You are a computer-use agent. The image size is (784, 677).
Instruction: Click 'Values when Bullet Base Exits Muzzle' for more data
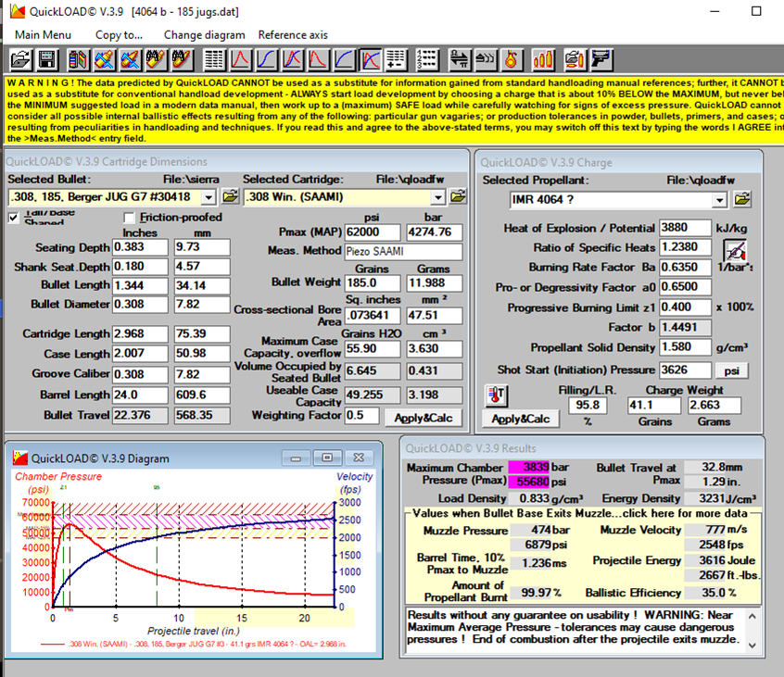coord(580,514)
